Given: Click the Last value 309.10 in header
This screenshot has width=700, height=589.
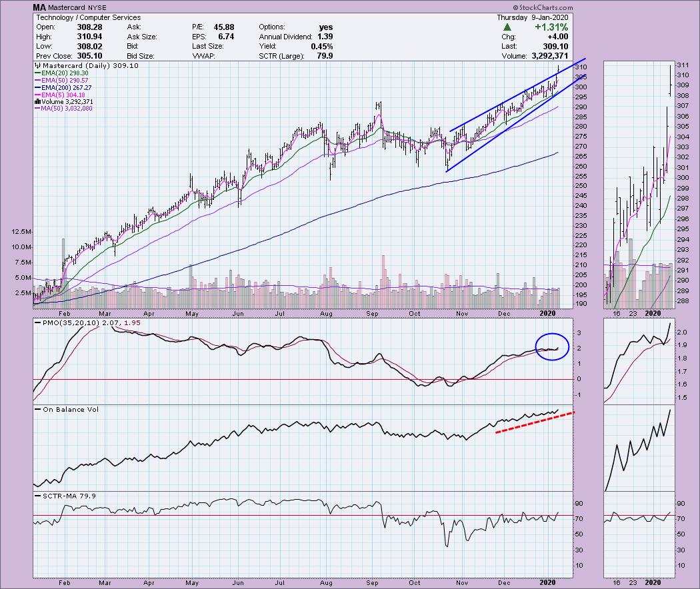Looking at the screenshot, I should pyautogui.click(x=556, y=47).
